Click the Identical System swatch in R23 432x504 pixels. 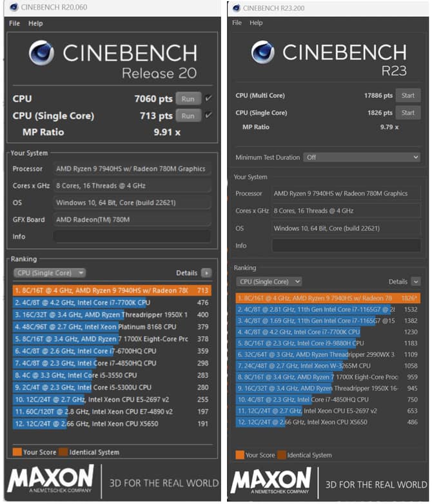click(282, 455)
